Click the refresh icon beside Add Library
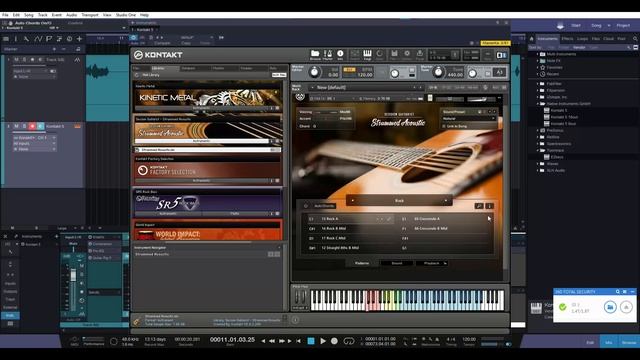This screenshot has width=640, height=360. coord(137,75)
